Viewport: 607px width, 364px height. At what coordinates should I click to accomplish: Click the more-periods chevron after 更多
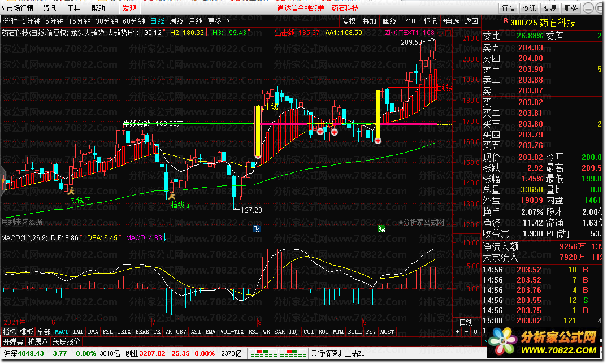[x=228, y=21]
